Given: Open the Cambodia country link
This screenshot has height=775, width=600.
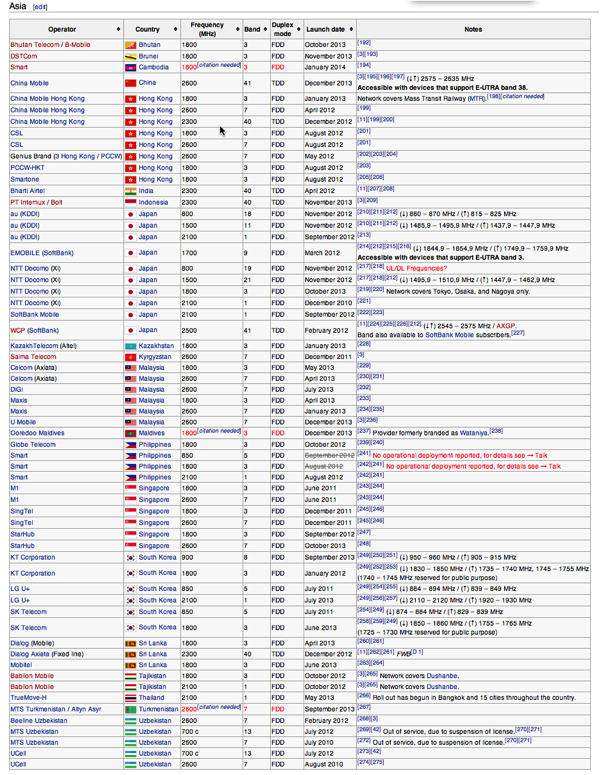Looking at the screenshot, I should coord(154,67).
